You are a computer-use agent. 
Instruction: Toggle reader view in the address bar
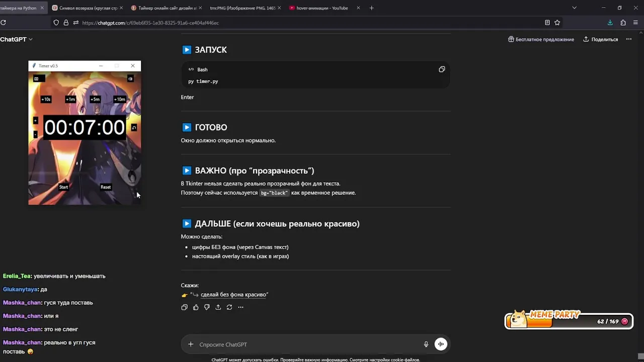(547, 23)
